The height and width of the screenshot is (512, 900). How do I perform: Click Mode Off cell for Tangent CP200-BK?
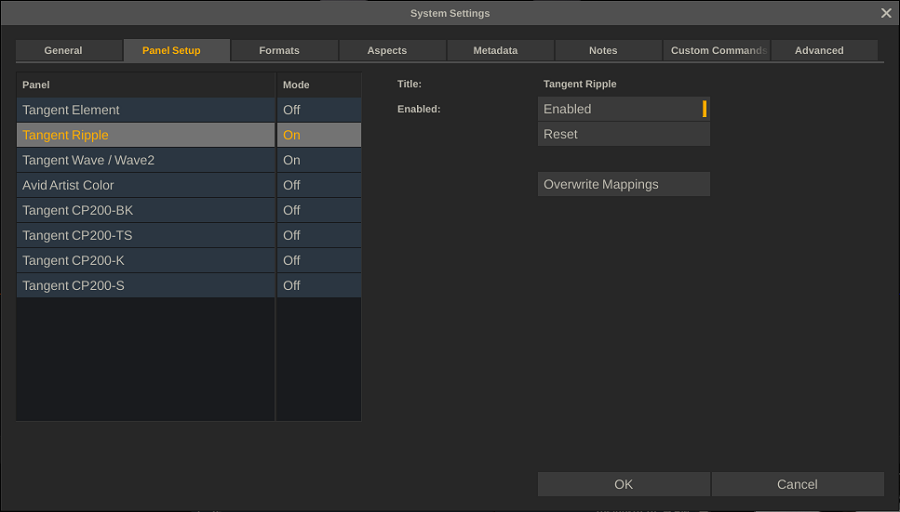tap(319, 210)
